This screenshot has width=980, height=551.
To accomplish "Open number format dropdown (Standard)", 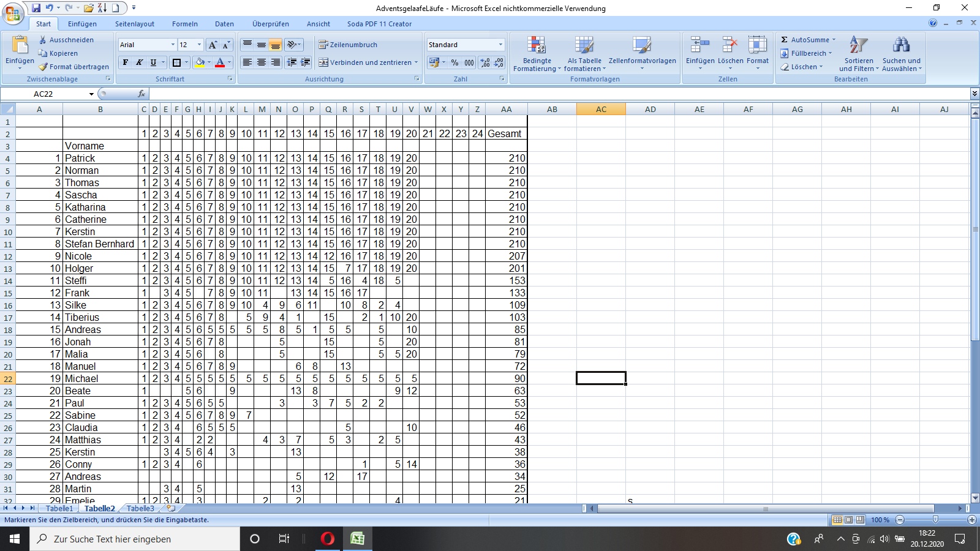I will [500, 45].
